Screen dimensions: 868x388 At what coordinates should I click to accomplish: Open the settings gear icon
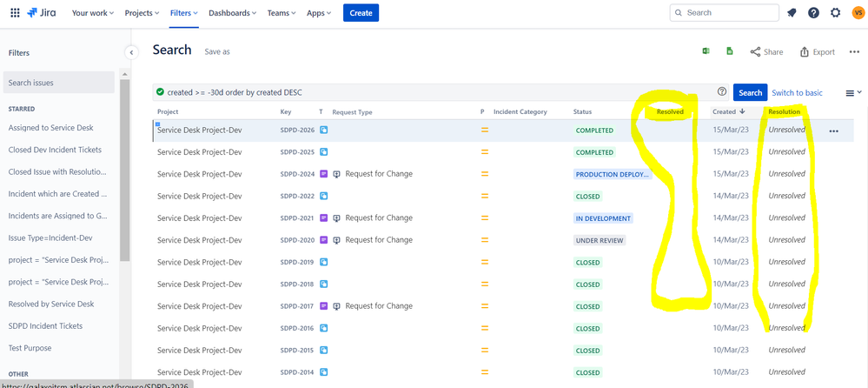coord(835,13)
